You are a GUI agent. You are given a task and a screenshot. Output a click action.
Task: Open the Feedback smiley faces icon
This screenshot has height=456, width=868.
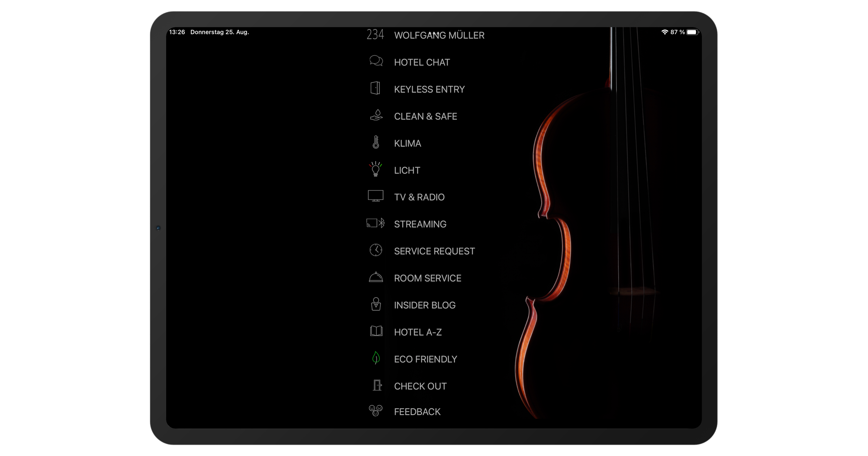click(x=375, y=411)
